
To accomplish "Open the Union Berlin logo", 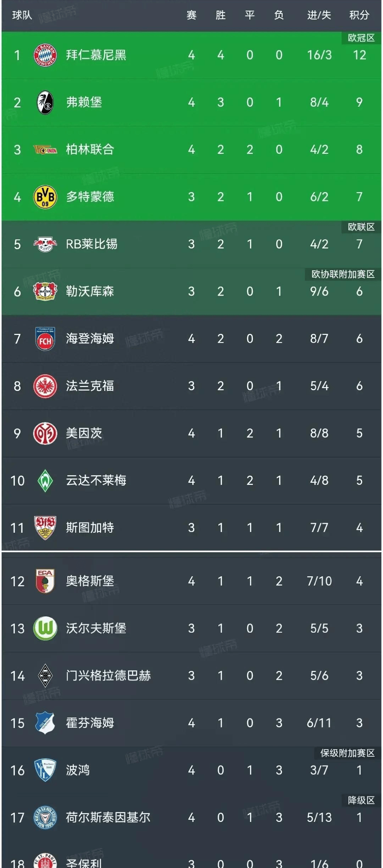I will 45,150.
